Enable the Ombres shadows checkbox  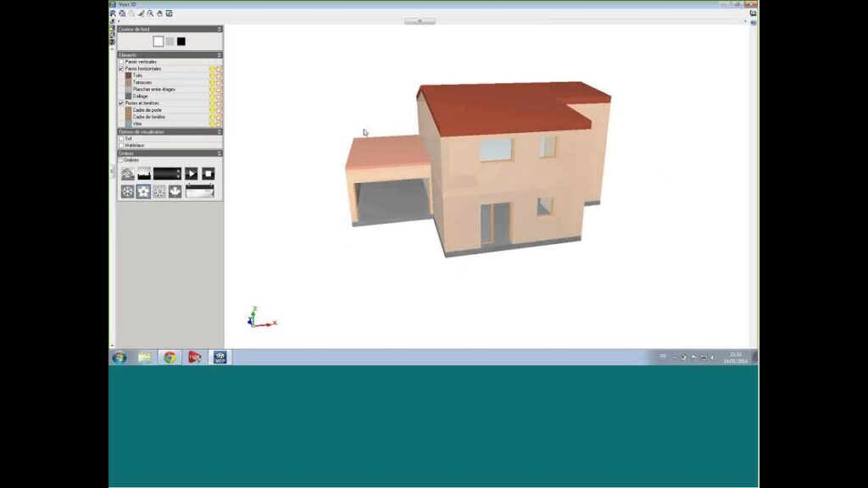(121, 160)
